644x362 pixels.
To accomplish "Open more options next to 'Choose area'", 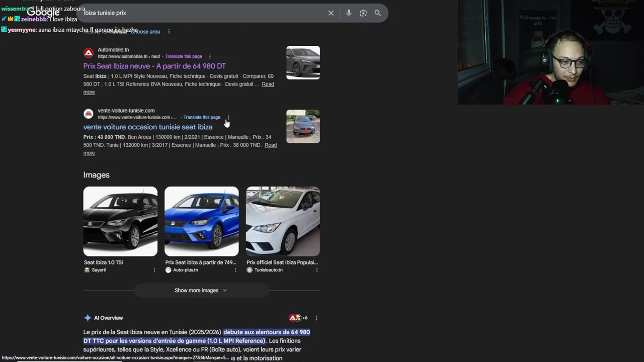I will click(x=169, y=31).
